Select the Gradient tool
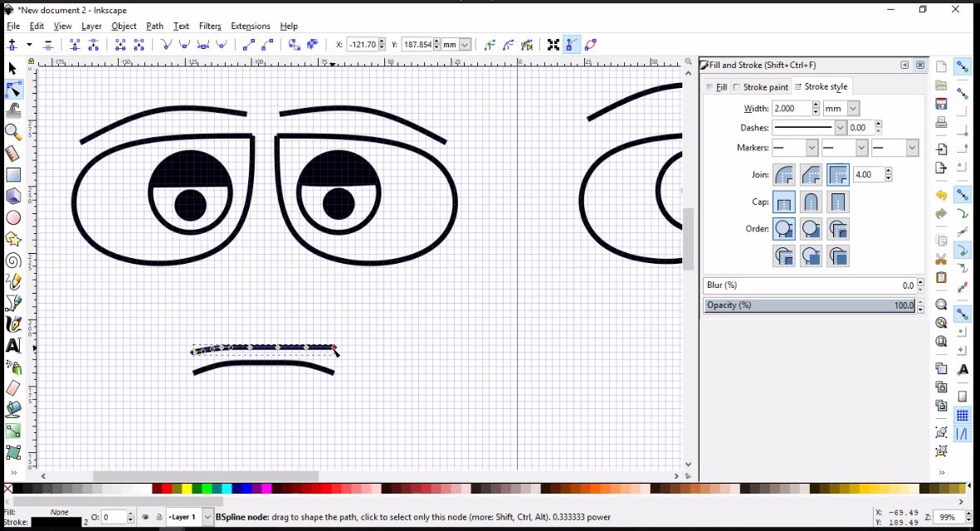This screenshot has height=531, width=980. (13, 431)
